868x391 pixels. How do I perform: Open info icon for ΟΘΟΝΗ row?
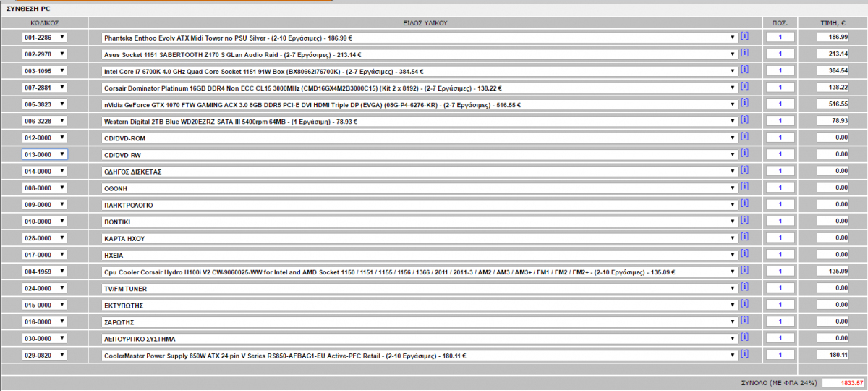[744, 186]
